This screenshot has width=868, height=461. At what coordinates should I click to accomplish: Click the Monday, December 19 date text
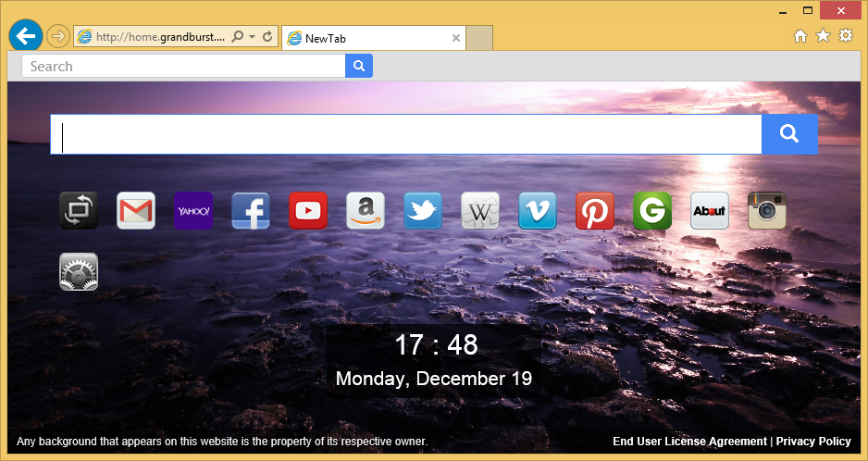(x=434, y=379)
